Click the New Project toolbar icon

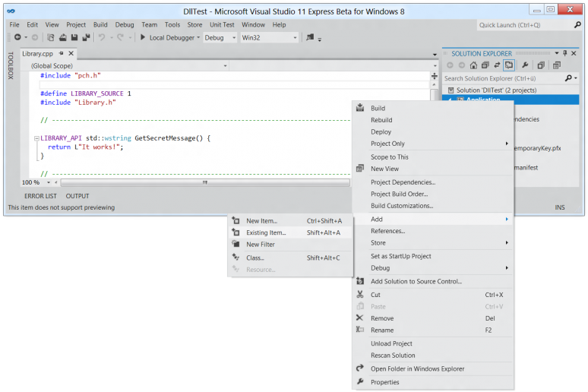tap(51, 37)
